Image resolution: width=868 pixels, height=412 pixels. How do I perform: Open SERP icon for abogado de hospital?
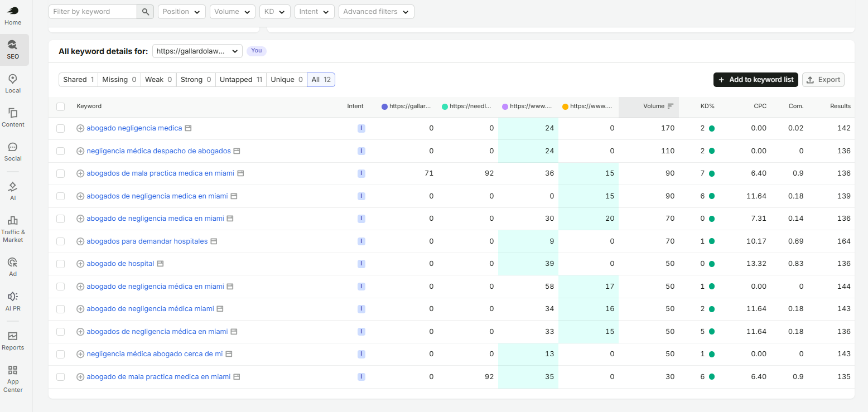(160, 264)
